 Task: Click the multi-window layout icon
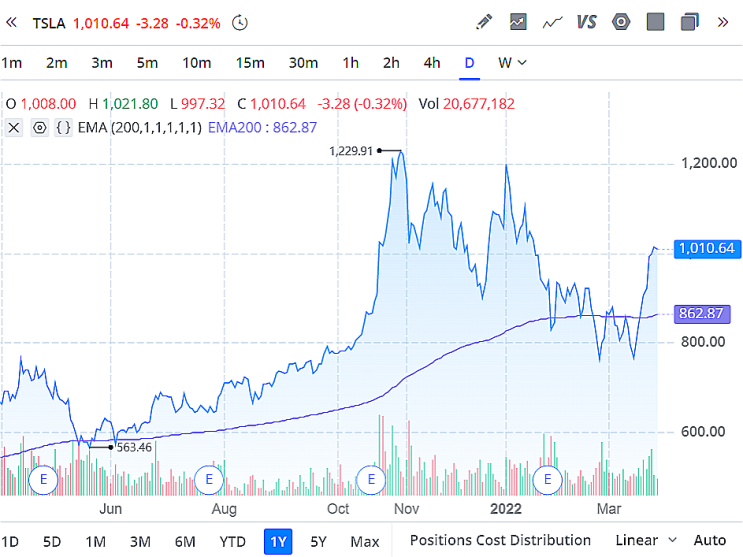(689, 22)
